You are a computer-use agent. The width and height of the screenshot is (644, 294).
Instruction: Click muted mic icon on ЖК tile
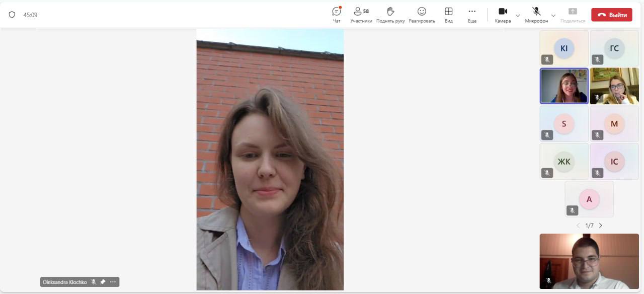(x=547, y=173)
